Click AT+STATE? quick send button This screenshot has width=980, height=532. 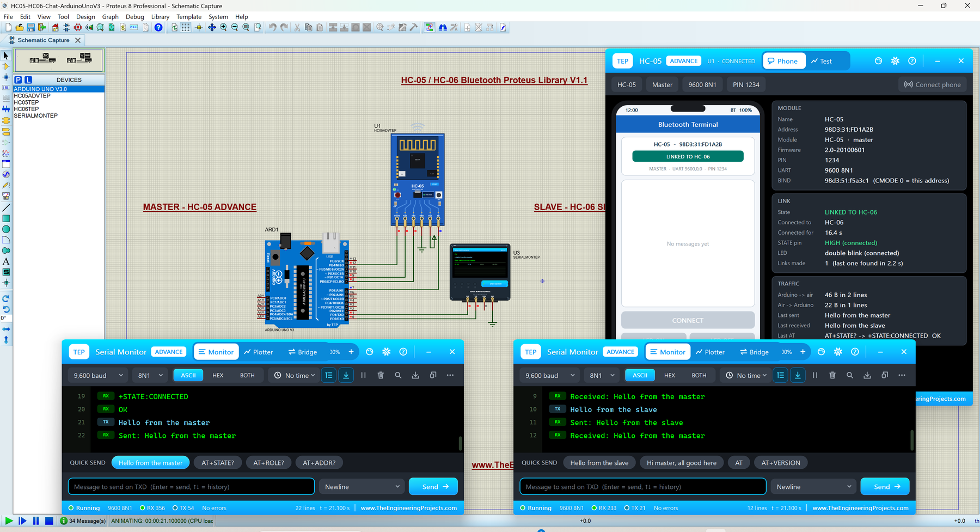[x=218, y=463]
